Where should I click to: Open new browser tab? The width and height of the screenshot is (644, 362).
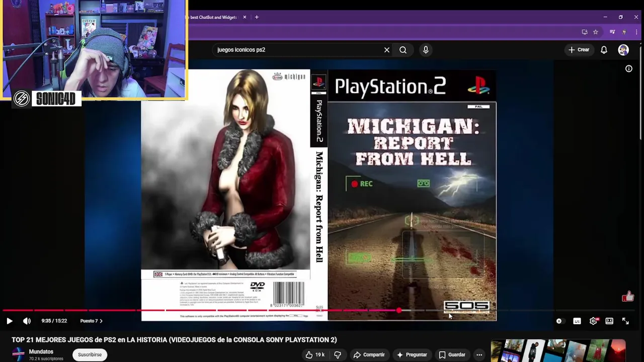point(257,17)
